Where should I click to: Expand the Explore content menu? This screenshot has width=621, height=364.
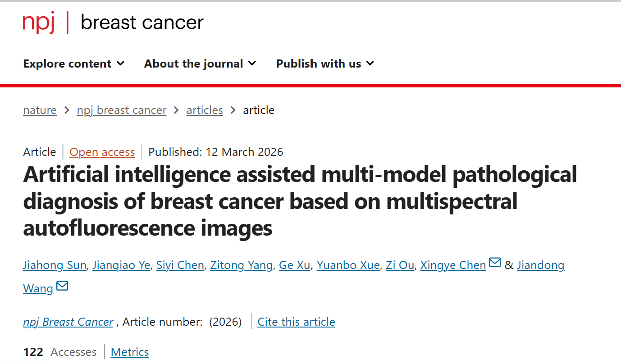pos(73,64)
